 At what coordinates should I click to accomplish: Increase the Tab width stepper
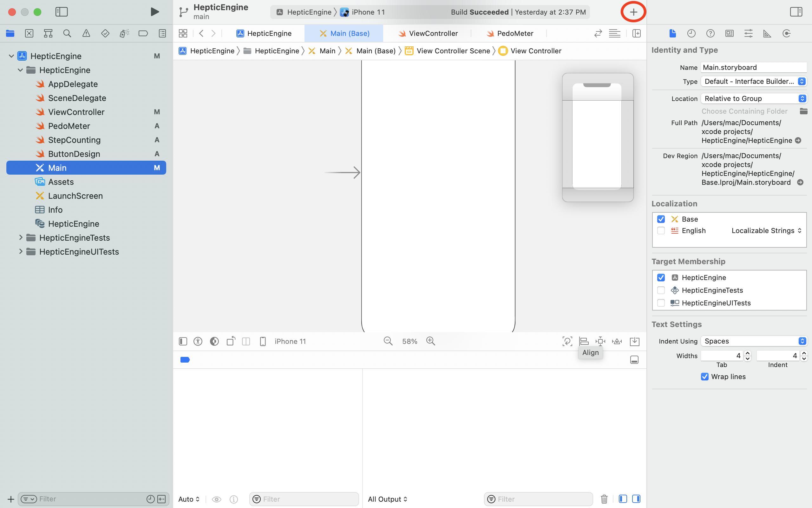tap(748, 353)
